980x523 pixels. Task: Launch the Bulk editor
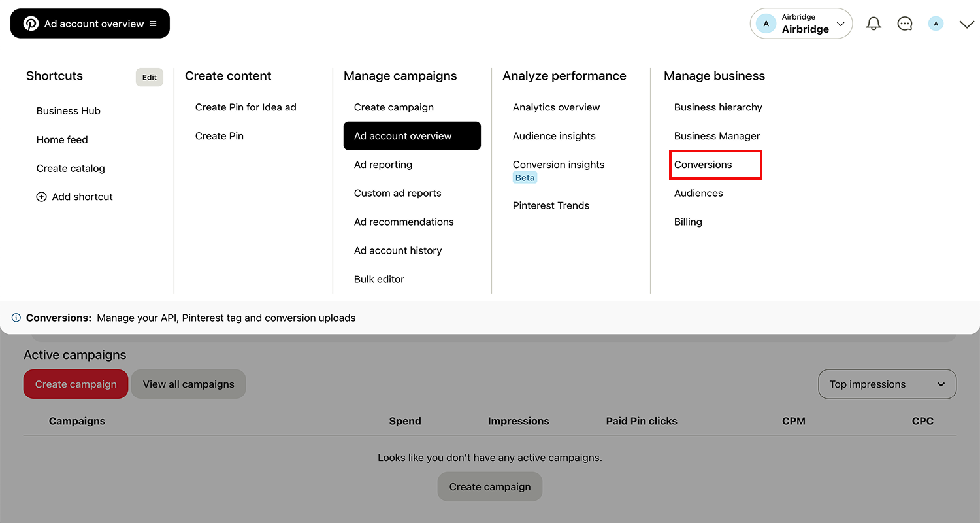[x=379, y=280]
